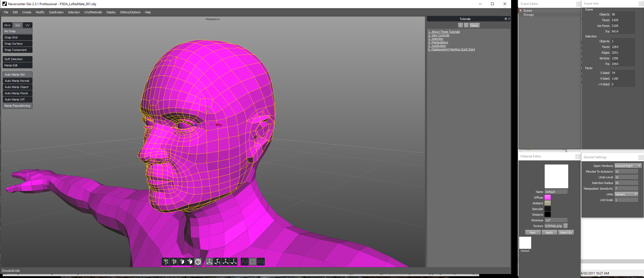The height and width of the screenshot is (278, 644).
Task: Close the Scene Editor panel
Action: point(578,4)
